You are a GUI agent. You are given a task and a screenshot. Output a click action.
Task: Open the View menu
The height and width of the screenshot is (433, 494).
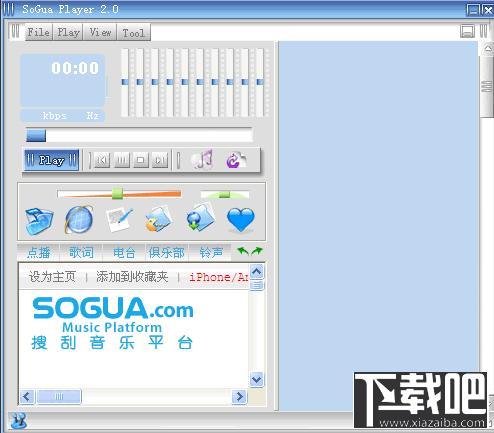[100, 32]
